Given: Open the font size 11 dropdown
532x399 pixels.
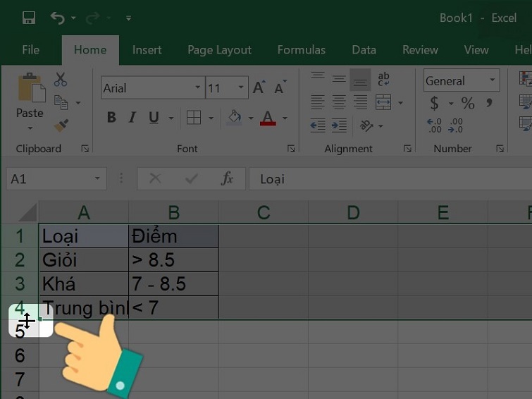Looking at the screenshot, I should 241,87.
